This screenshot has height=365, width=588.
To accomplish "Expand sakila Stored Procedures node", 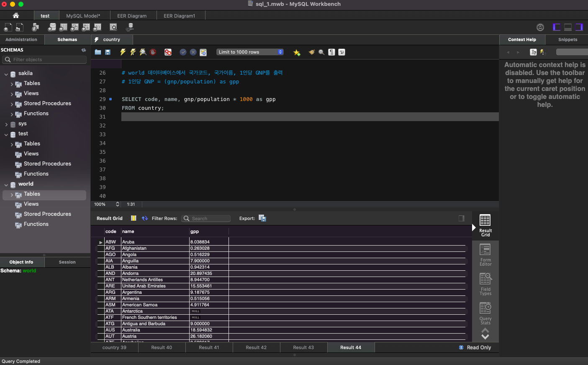I will click(x=12, y=104).
